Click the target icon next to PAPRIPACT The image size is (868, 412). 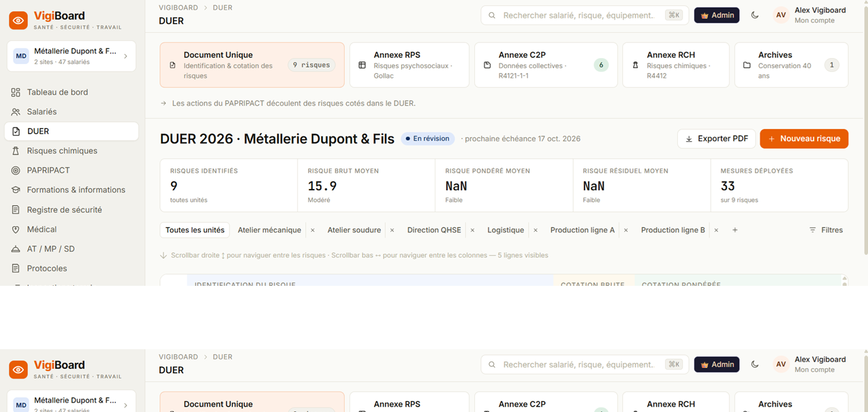16,171
